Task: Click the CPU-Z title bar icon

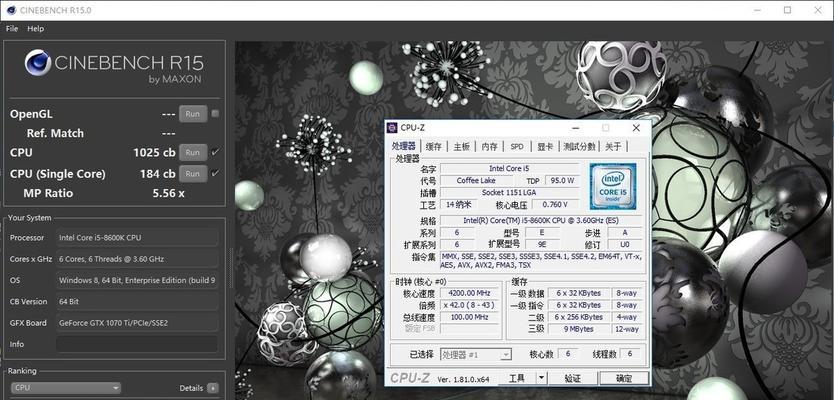Action: (x=393, y=128)
